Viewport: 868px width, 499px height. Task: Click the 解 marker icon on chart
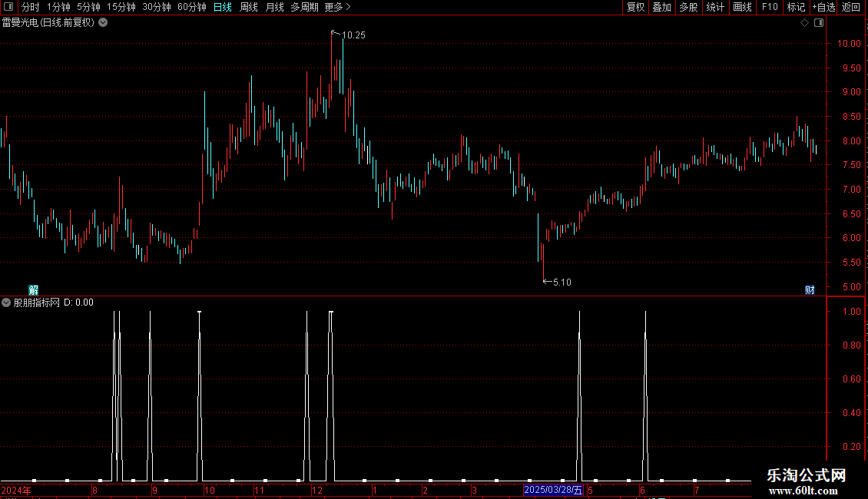tap(34, 290)
